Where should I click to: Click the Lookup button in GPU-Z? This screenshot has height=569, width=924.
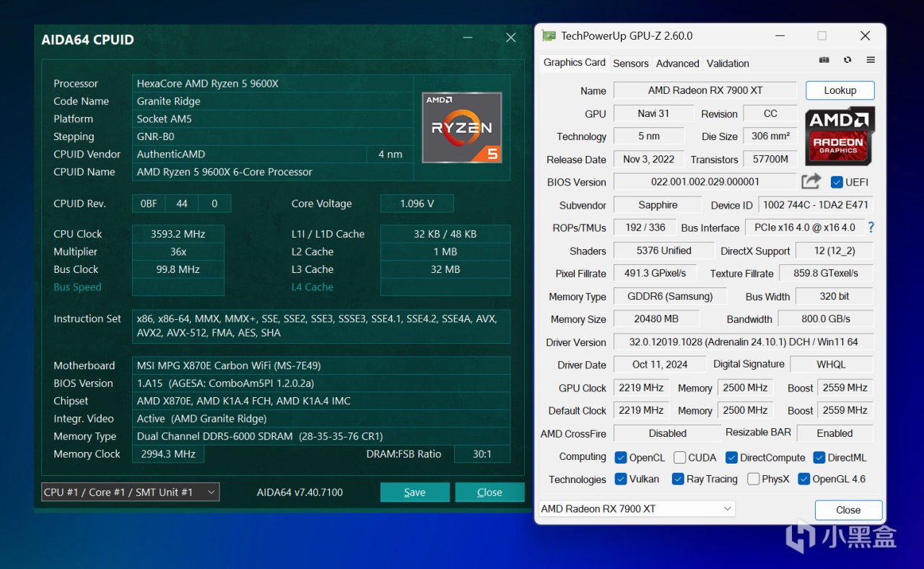pyautogui.click(x=840, y=90)
